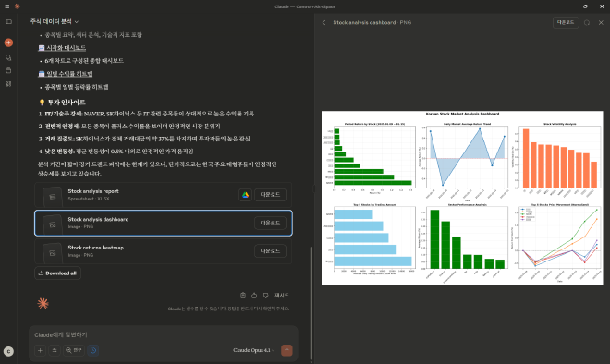Send message with orange arrow button
The image size is (610, 364).
tap(287, 350)
